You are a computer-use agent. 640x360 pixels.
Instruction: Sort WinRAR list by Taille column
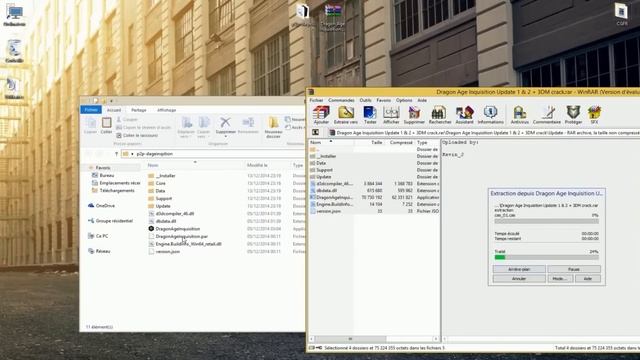(x=376, y=142)
